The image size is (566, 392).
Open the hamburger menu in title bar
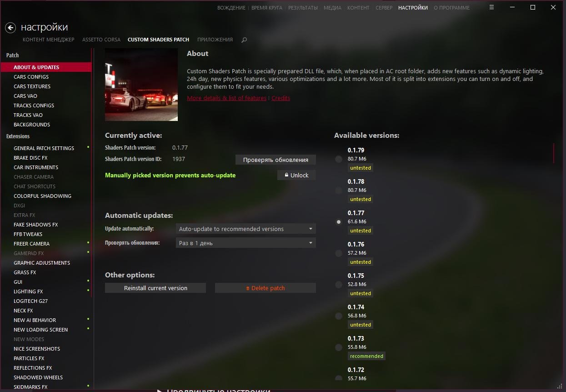coord(491,7)
